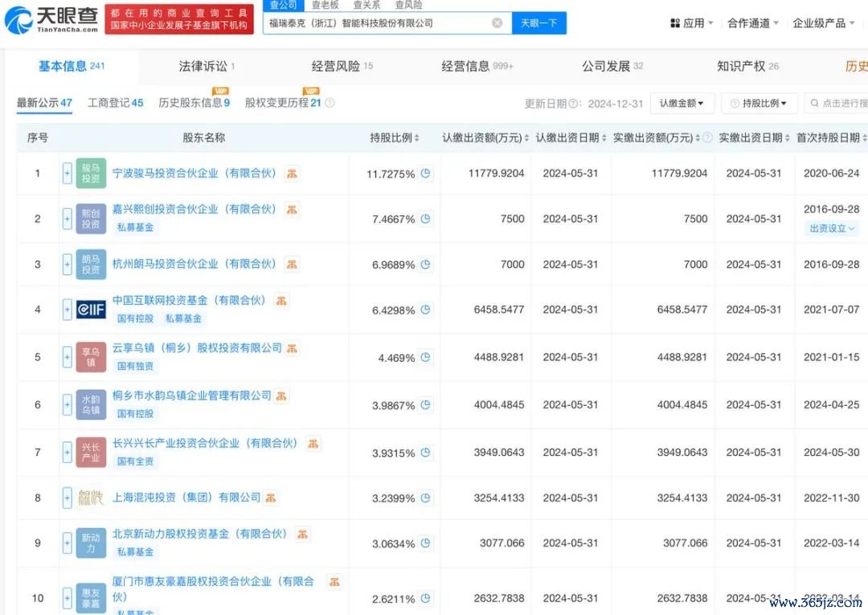The width and height of the screenshot is (868, 615).
Task: View equity structure icon for 桐乡市水韵乌镇
Action: pyautogui.click(x=281, y=396)
